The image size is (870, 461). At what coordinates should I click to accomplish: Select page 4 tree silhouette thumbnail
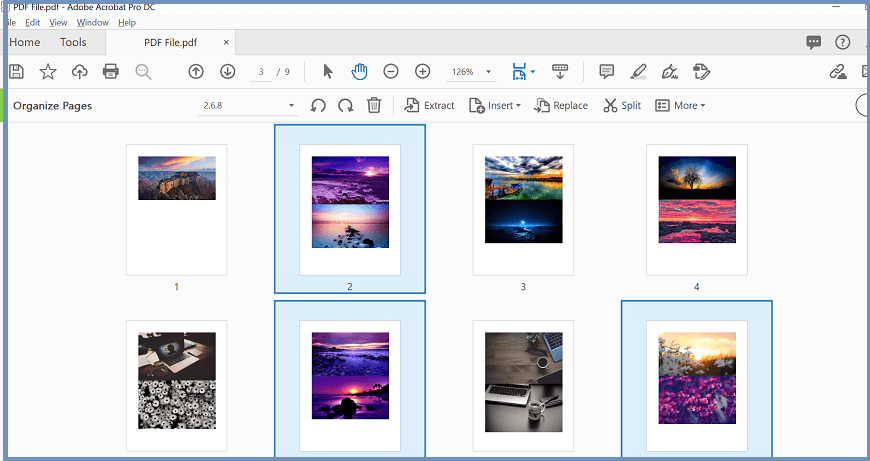click(697, 210)
